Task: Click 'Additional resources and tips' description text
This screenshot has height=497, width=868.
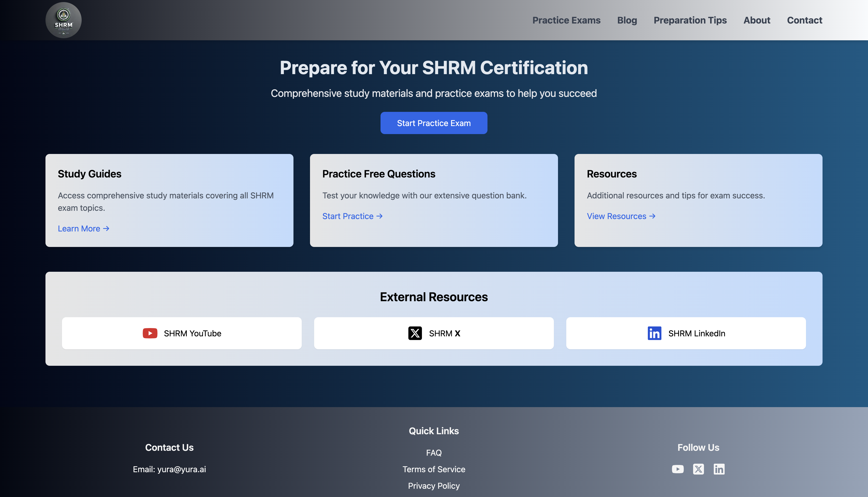Action: tap(676, 195)
